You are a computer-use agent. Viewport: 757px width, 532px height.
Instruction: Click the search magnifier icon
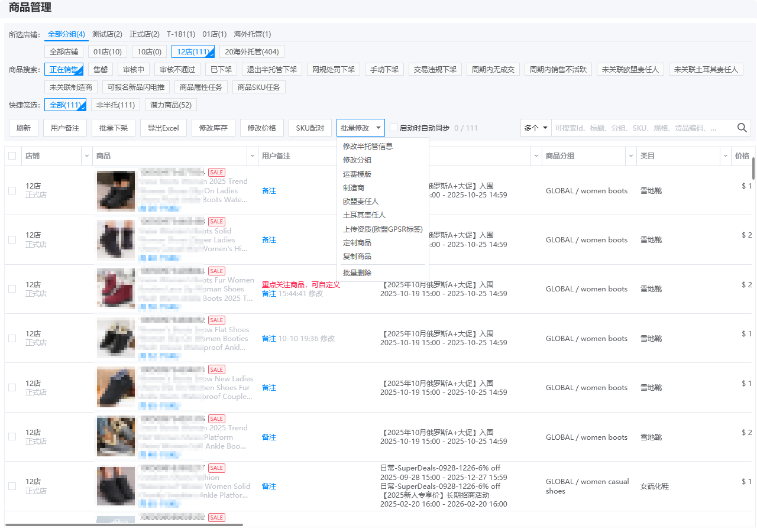coord(743,127)
